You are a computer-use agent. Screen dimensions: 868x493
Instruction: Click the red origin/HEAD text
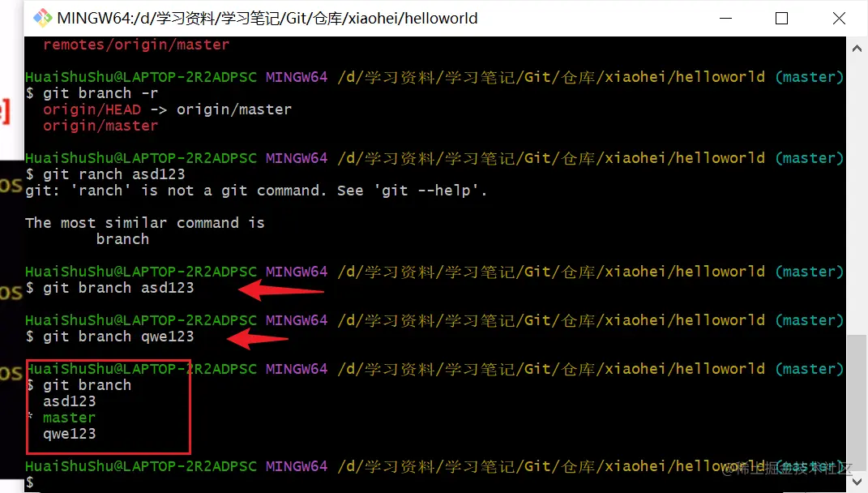[92, 109]
